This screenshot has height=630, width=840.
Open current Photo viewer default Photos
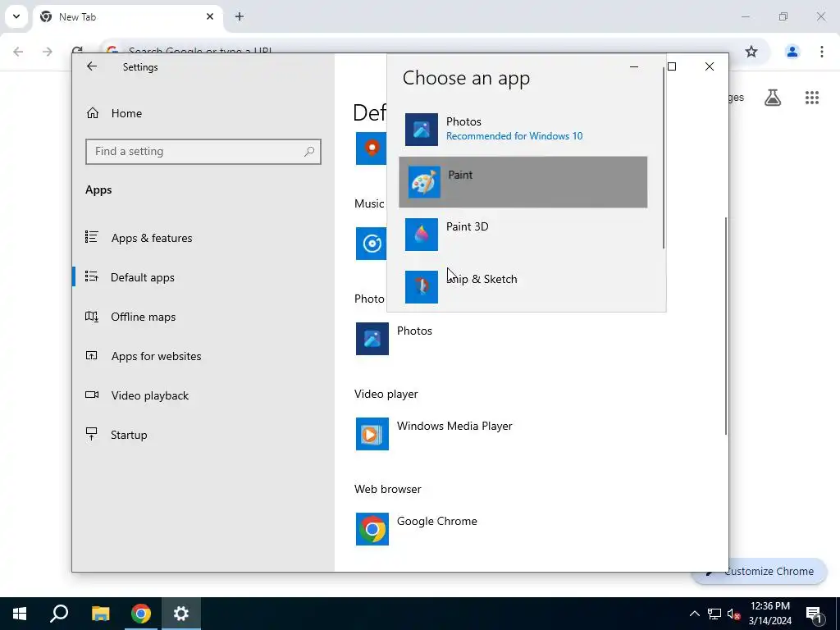pos(394,339)
